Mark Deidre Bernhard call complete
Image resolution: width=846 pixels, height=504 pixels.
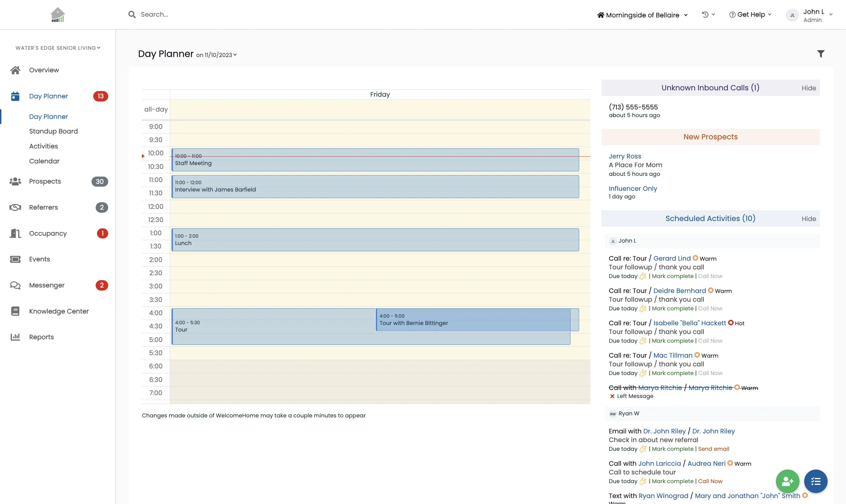click(672, 309)
